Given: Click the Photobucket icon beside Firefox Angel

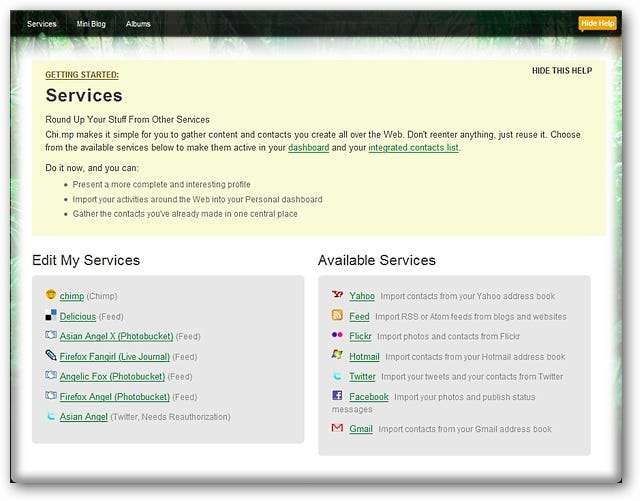Looking at the screenshot, I should [51, 395].
